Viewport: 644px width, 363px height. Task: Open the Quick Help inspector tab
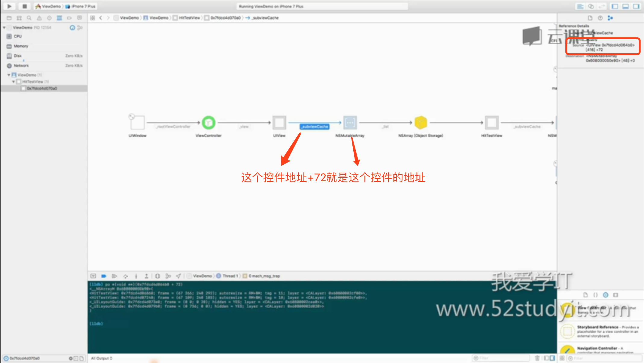point(600,18)
